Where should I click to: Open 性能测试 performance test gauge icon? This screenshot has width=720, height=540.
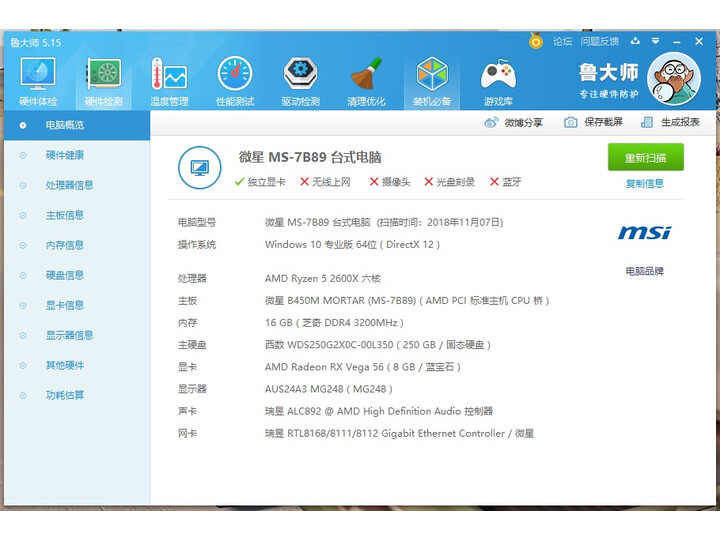click(x=235, y=73)
